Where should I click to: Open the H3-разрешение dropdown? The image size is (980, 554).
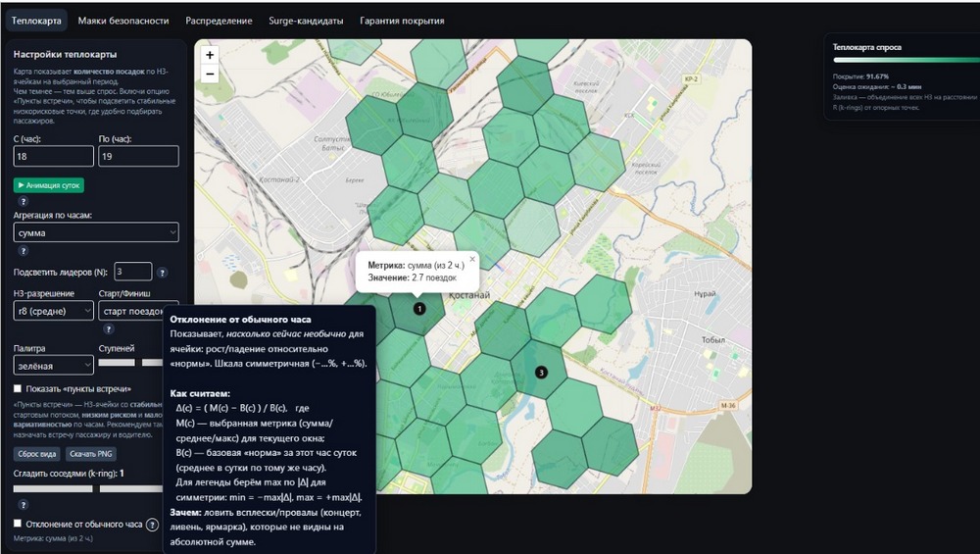click(x=53, y=311)
